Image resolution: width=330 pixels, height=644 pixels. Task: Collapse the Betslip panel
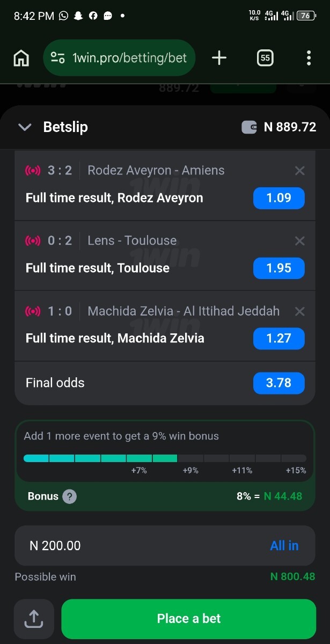[x=25, y=127]
